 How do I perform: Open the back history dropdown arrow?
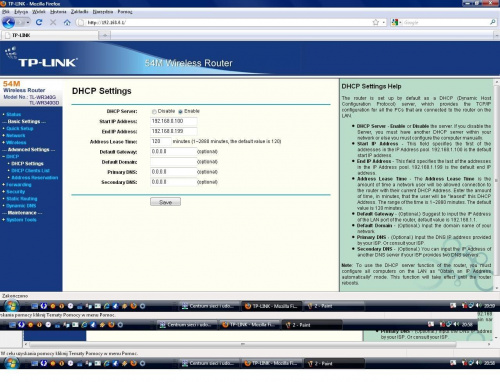pyautogui.click(x=28, y=22)
